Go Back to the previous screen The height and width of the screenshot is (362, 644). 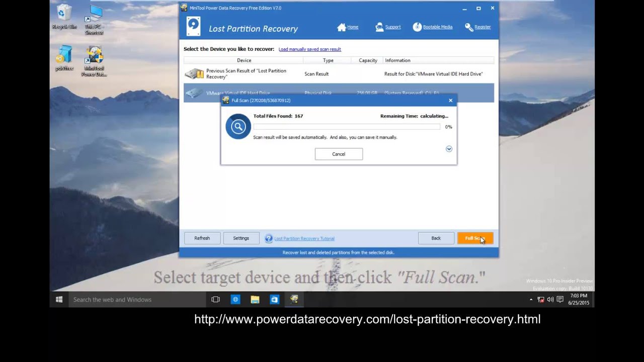[436, 238]
